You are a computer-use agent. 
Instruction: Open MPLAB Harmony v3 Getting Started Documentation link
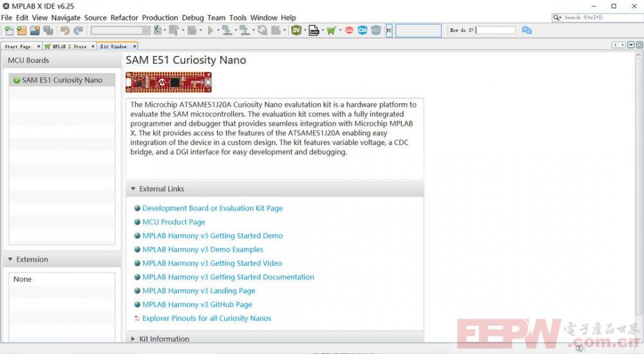click(228, 277)
